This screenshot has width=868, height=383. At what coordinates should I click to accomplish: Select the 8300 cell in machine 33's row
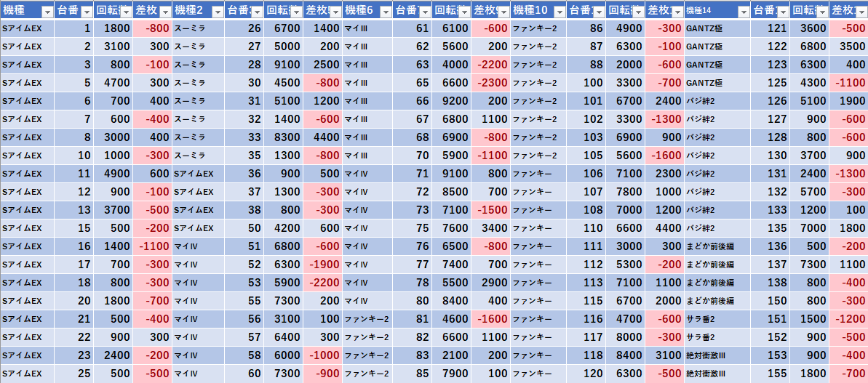coord(284,137)
